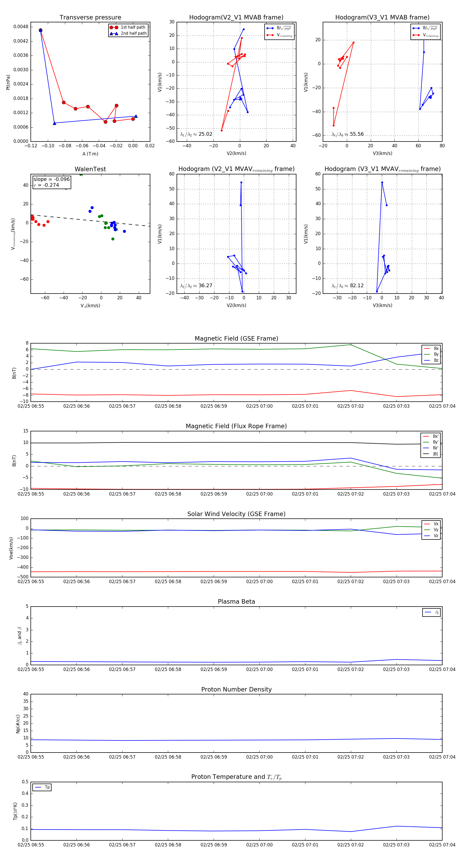
Task: Click the 'A (T·m)' axis label
Action: (90, 154)
